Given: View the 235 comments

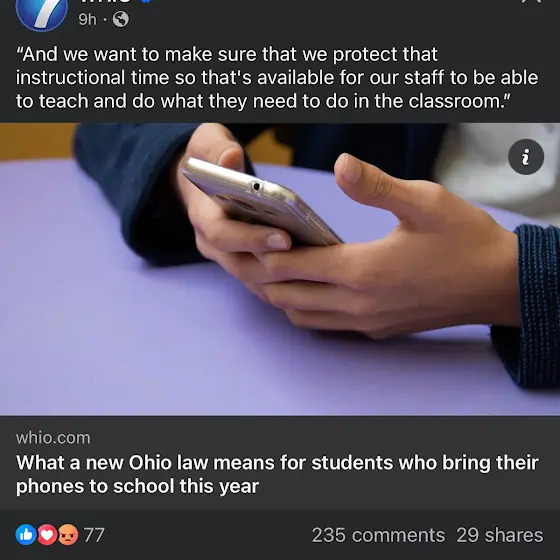Looking at the screenshot, I should tap(378, 535).
